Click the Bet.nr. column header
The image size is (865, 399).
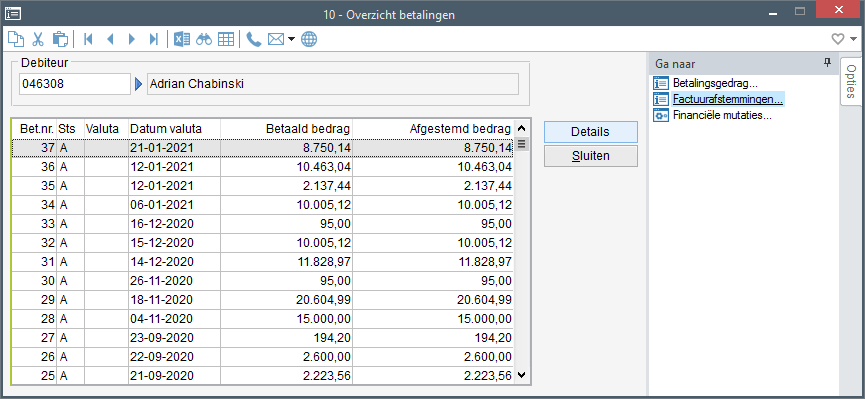pos(35,129)
